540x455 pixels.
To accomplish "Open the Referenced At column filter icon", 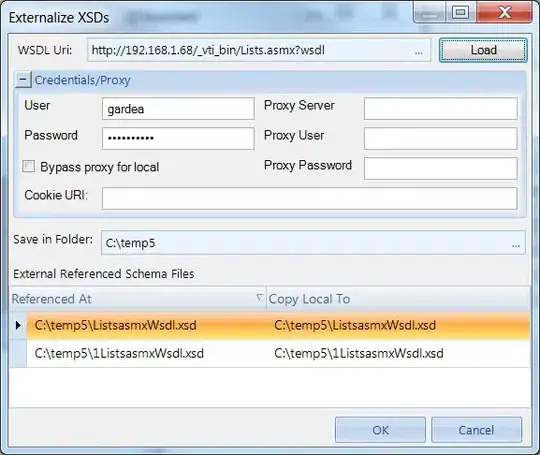I will [x=260, y=297].
